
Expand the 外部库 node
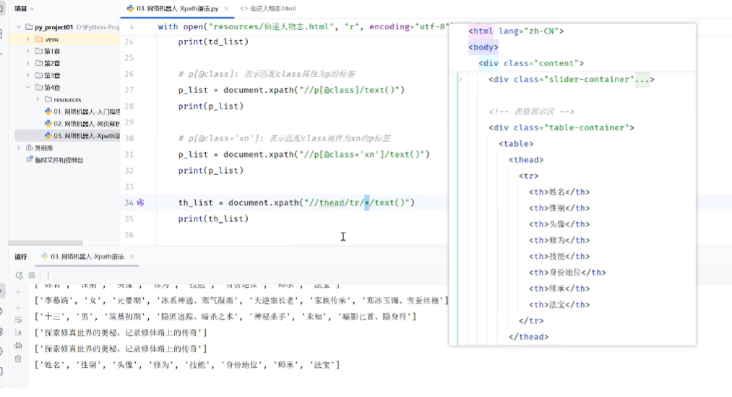tap(19, 148)
